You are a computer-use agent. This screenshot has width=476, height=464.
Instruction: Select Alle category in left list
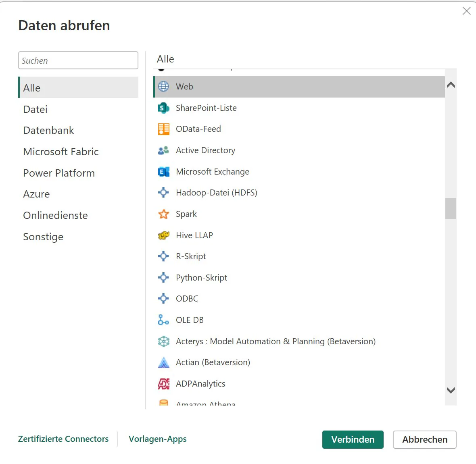[78, 87]
